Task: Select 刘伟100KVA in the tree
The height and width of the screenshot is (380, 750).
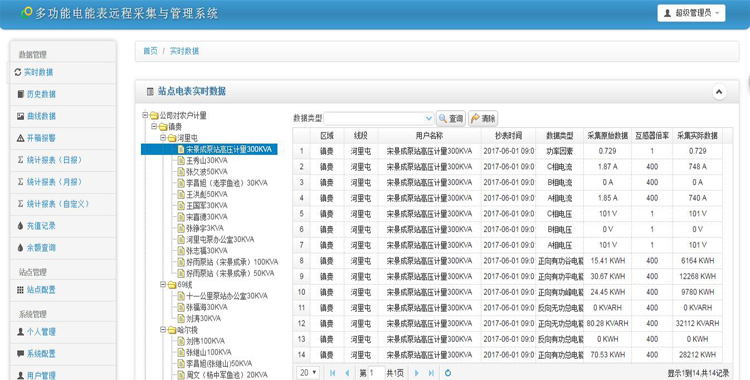Action: (205, 341)
